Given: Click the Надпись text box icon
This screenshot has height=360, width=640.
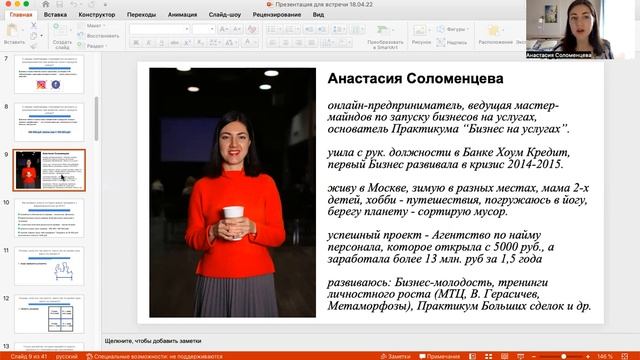Looking at the screenshot, I should coord(441,42).
